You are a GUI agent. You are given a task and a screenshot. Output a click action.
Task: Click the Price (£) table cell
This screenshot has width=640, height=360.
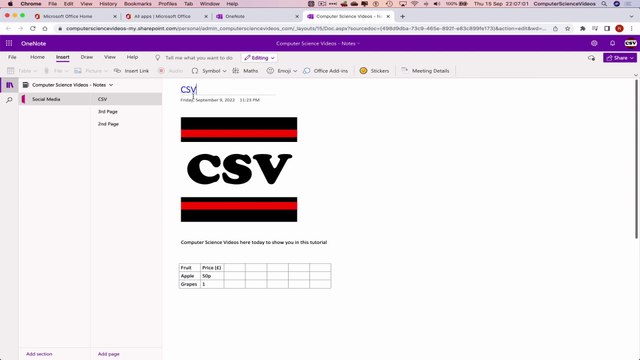(x=212, y=268)
